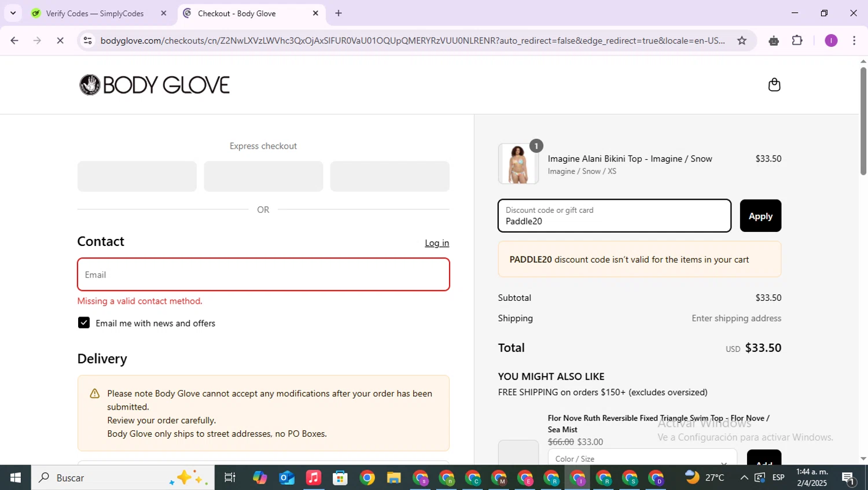868x490 pixels.
Task: Show hidden system tray icons
Action: coord(744,478)
